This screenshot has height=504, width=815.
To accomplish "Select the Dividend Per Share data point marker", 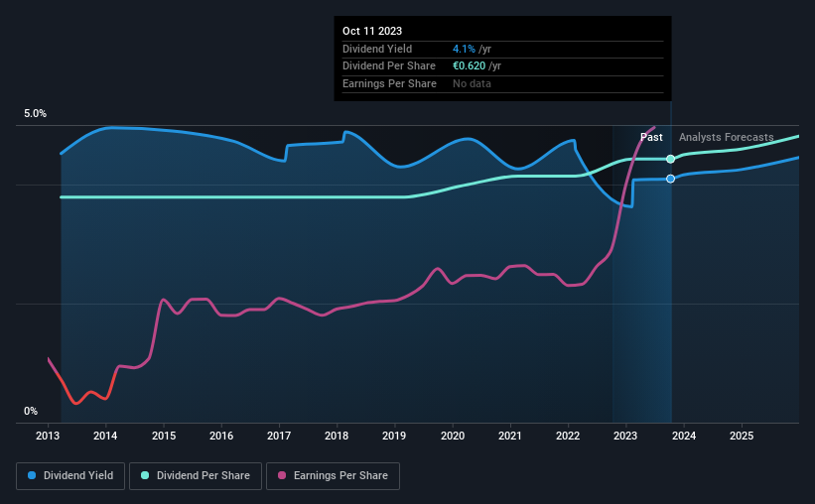I will point(670,159).
